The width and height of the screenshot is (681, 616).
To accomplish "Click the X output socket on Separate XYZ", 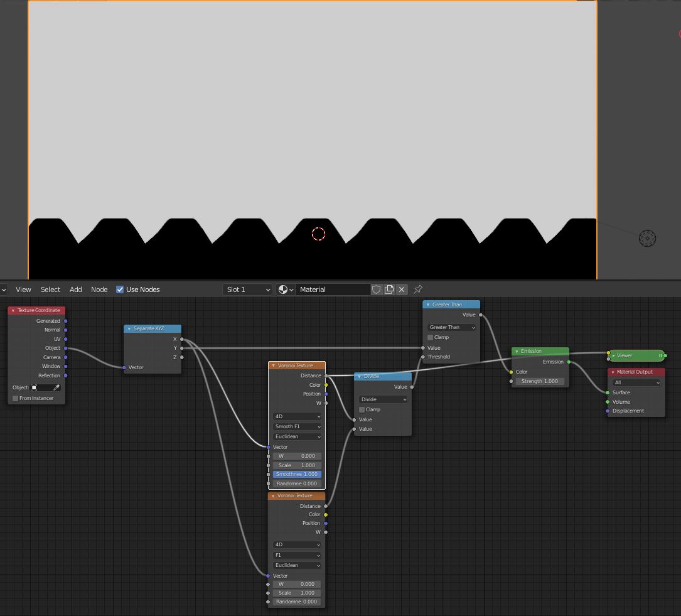I will [181, 339].
